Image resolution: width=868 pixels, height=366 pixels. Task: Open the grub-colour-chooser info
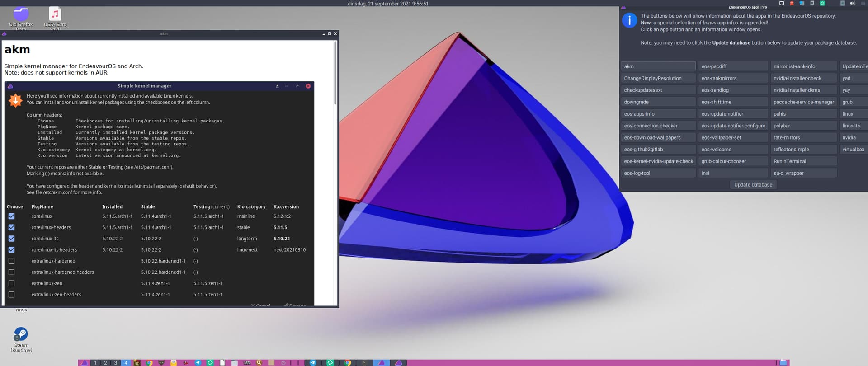click(733, 161)
